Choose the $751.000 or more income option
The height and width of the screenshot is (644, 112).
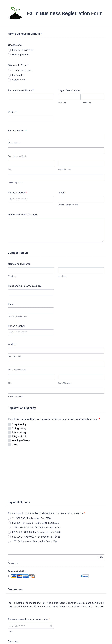coord(9,541)
